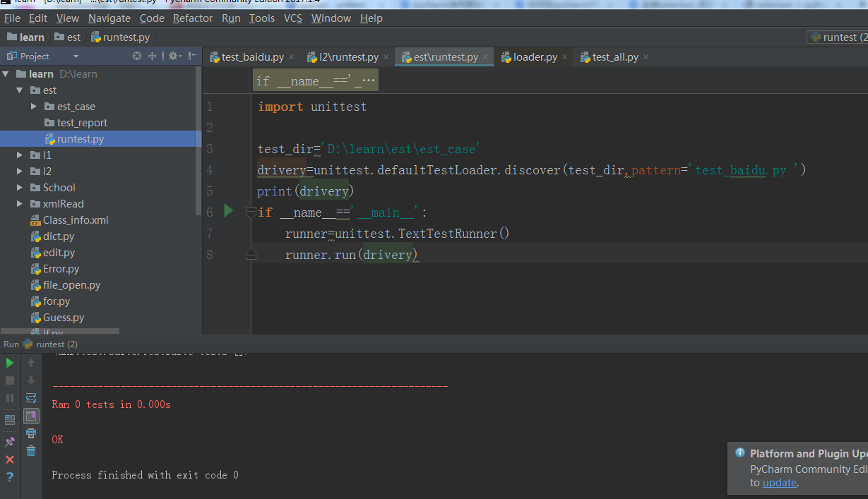
Task: Collapse the learn project root node
Action: [x=6, y=74]
